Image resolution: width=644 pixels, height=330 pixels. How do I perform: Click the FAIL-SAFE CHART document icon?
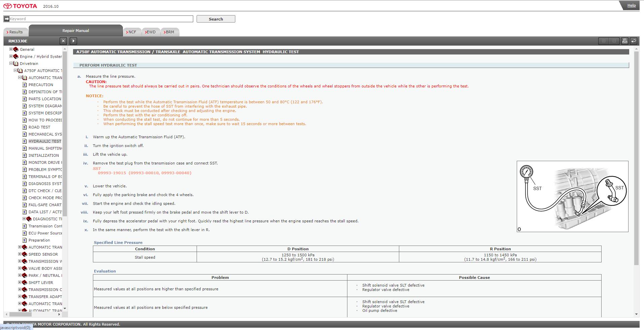tap(25, 205)
